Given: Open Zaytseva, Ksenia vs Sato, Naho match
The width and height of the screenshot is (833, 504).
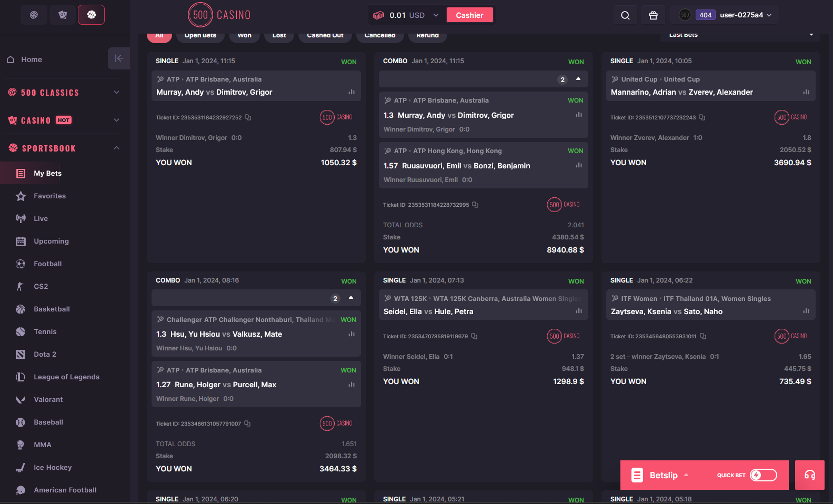Looking at the screenshot, I should (x=667, y=311).
